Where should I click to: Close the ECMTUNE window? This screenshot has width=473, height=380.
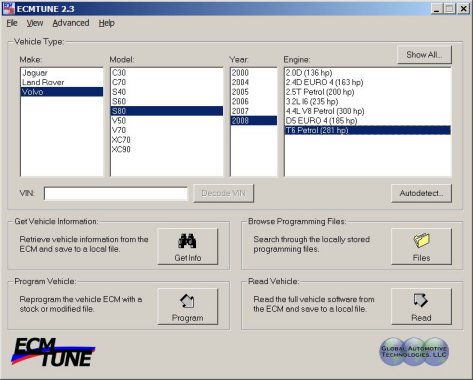coord(463,9)
